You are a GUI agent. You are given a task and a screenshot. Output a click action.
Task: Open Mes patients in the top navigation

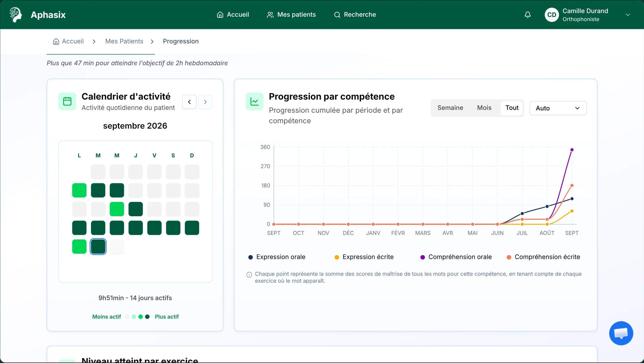tap(291, 15)
